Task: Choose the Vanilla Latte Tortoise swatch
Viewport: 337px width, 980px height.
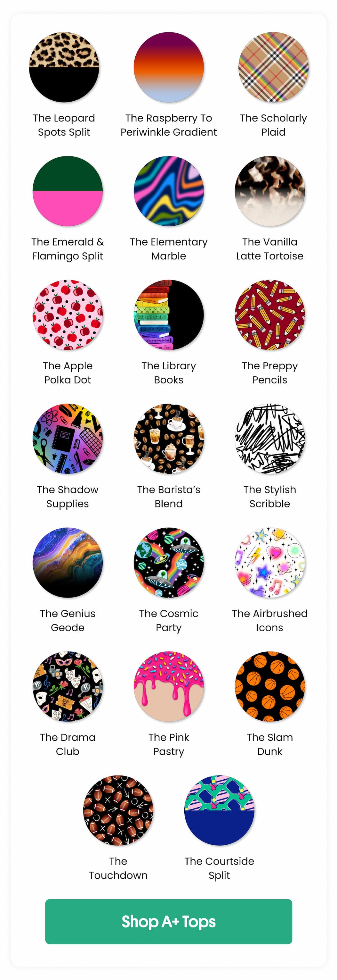Action: point(270,191)
